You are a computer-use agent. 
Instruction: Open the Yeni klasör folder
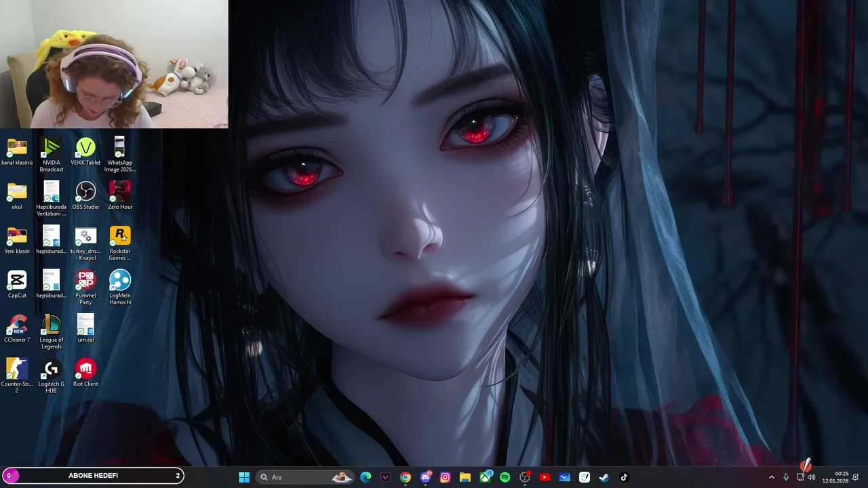[17, 240]
